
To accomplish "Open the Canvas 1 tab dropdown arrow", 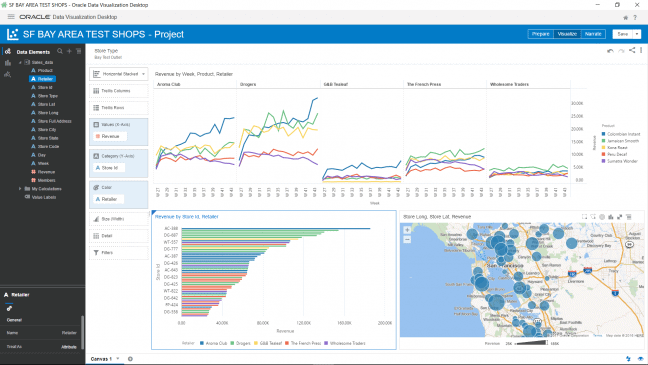I will pyautogui.click(x=118, y=358).
